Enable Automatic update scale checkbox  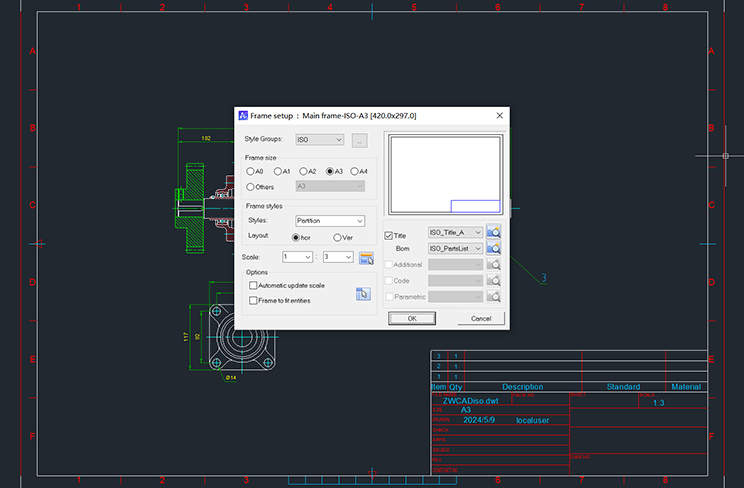point(253,285)
